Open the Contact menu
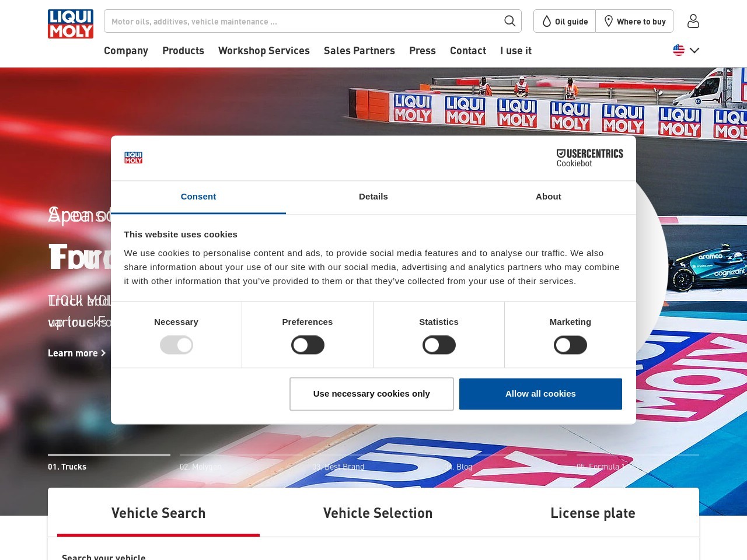This screenshot has width=747, height=560. tap(468, 51)
